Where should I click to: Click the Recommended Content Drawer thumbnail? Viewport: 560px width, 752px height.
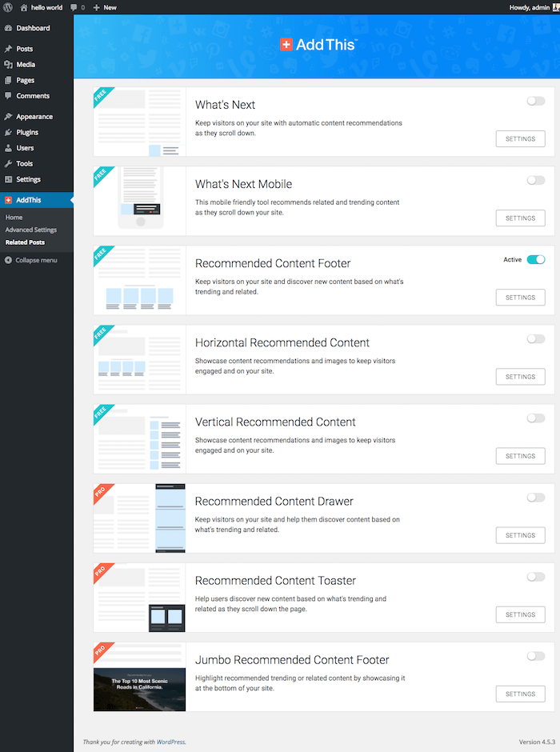pyautogui.click(x=139, y=518)
